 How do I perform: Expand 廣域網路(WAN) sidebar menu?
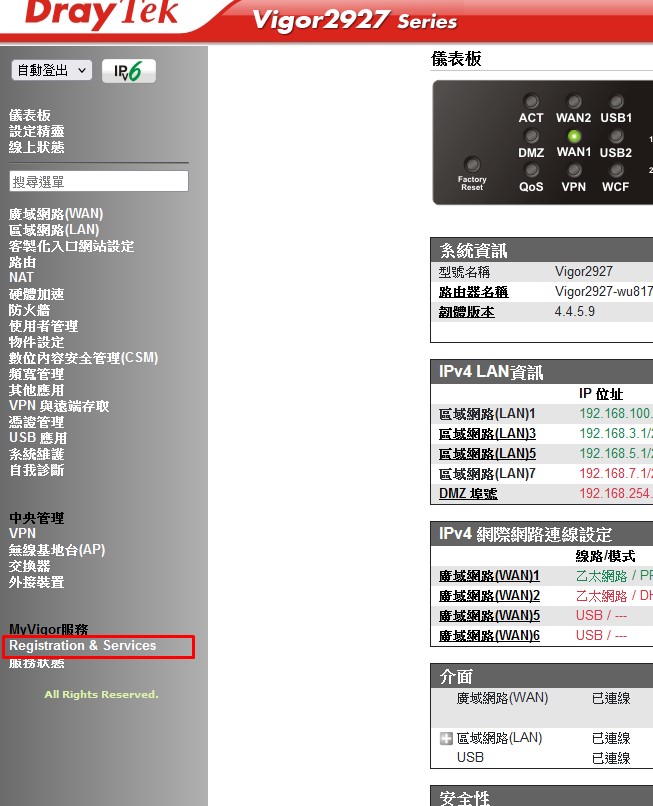point(56,214)
